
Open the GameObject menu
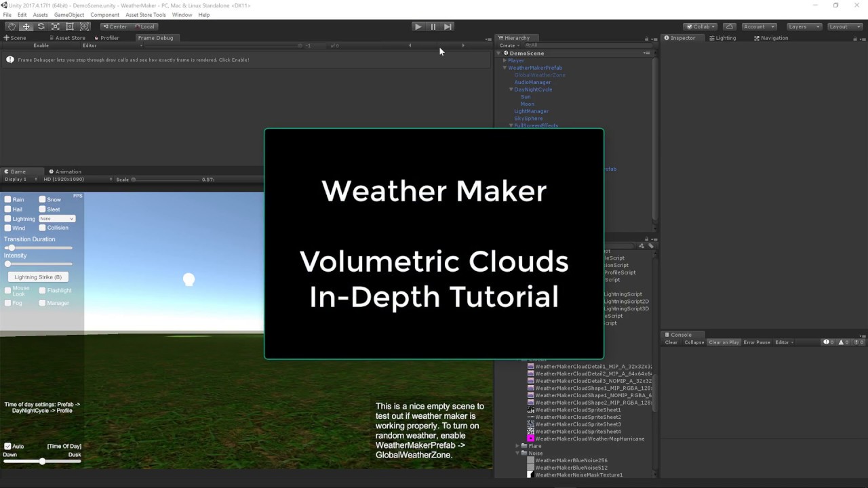point(68,15)
